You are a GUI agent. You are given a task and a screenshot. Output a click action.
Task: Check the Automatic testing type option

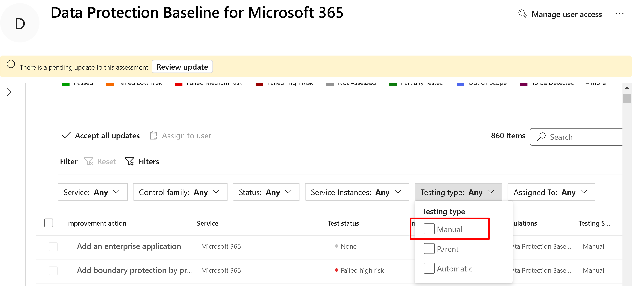pos(429,268)
